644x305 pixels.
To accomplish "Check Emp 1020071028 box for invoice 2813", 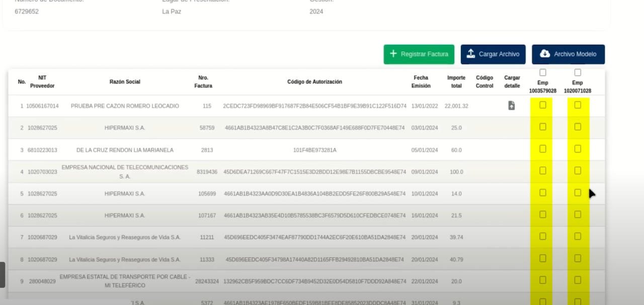I will click(x=578, y=149).
